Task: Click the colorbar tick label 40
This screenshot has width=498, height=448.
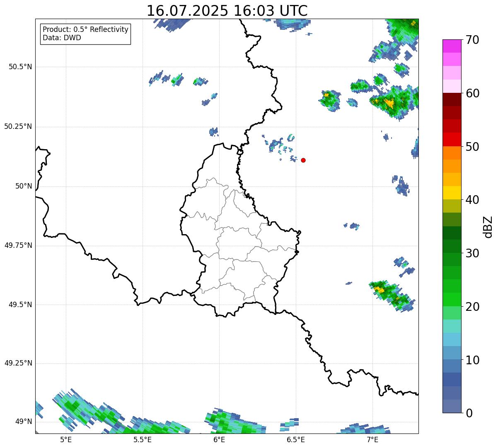Action: pos(472,200)
